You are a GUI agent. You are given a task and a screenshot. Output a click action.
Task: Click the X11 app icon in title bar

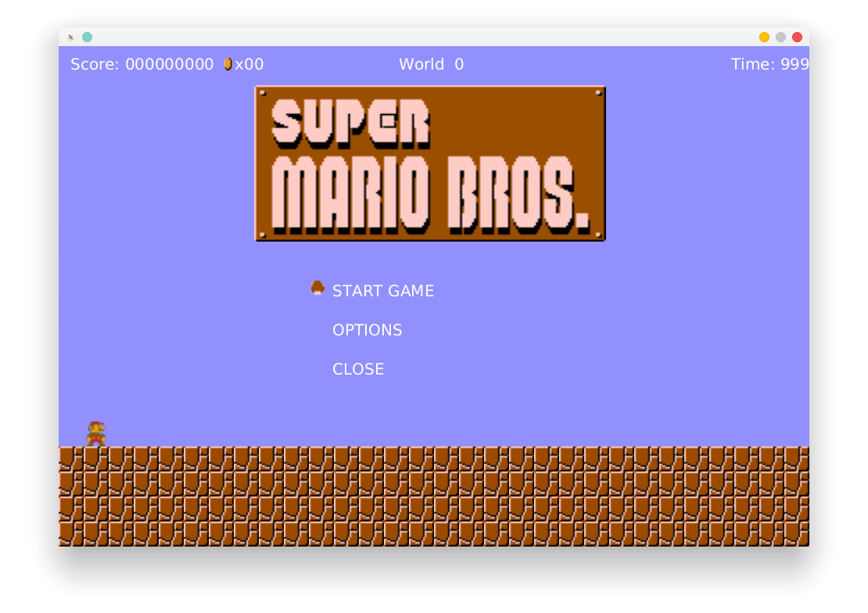pos(71,37)
